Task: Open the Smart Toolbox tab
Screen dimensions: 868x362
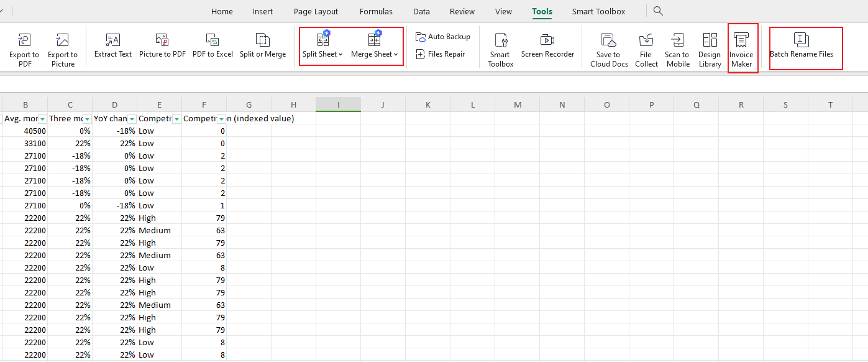Action: 599,12
